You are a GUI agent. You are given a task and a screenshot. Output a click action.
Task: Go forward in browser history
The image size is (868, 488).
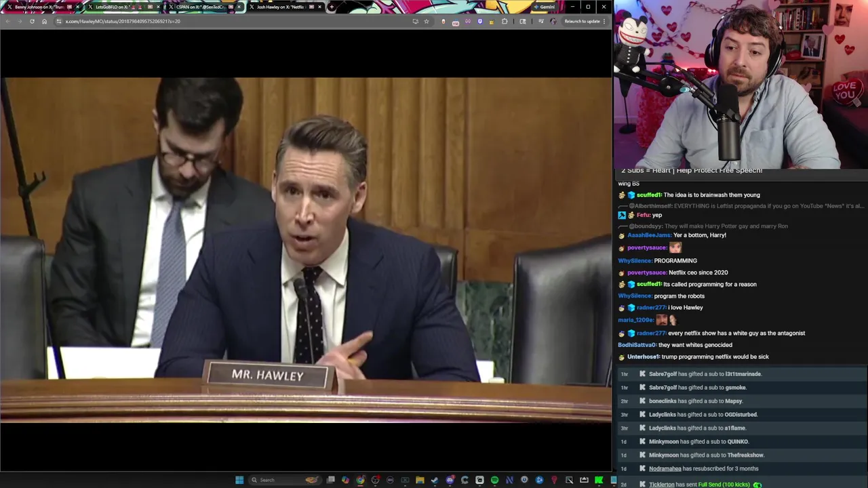click(20, 21)
